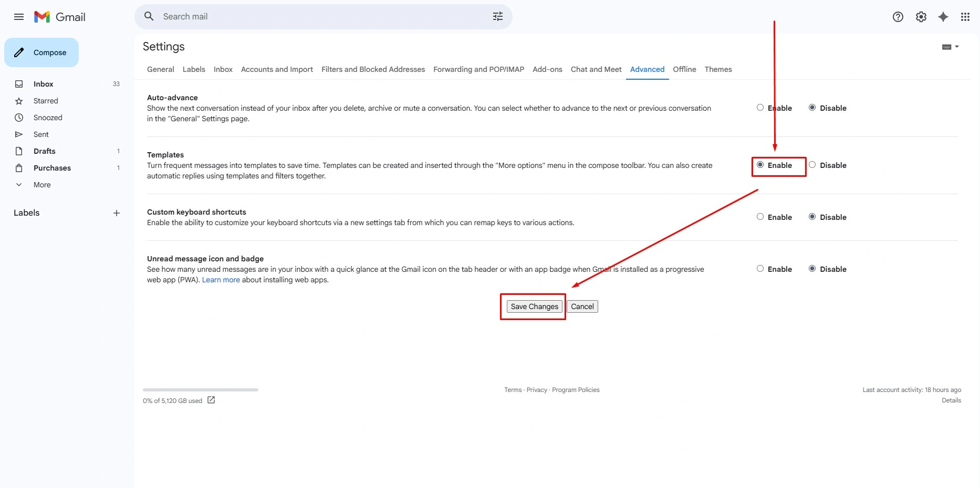Open the Privacy link
Image resolution: width=980 pixels, height=488 pixels.
click(x=537, y=390)
